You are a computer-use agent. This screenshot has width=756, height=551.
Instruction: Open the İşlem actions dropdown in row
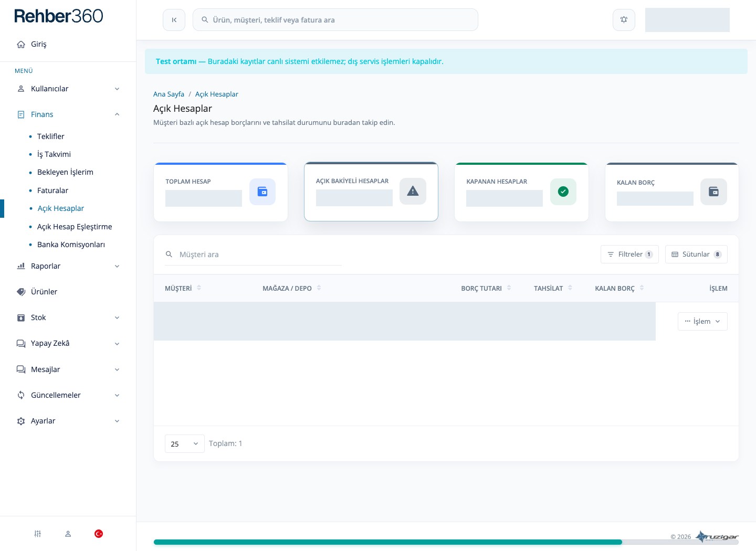pos(702,321)
